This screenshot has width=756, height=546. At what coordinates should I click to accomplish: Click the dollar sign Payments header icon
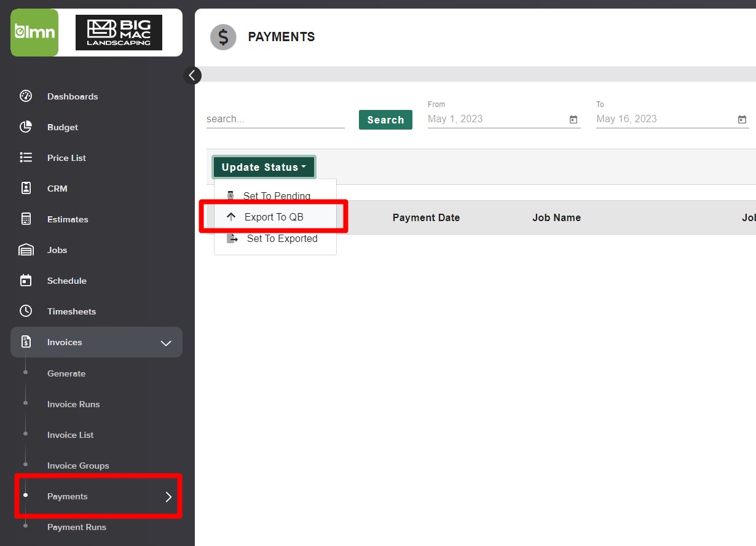(x=223, y=37)
